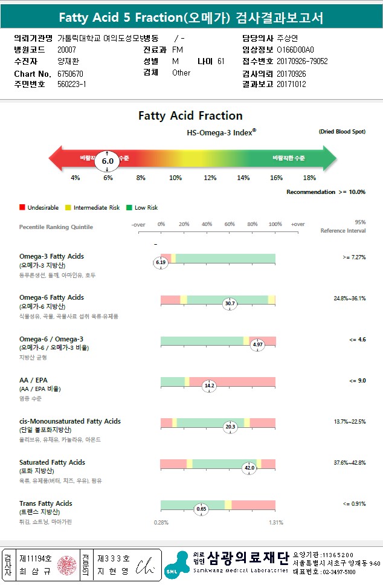Viewport: 383px width, 588px height.
Task: Click the 6.0 HS-Omega-3 Index marker
Action: (107, 161)
